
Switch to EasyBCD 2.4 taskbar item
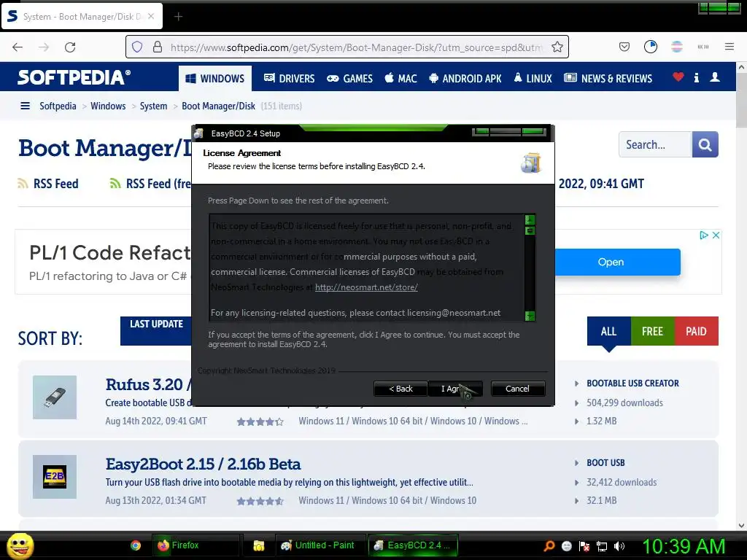pyautogui.click(x=413, y=545)
